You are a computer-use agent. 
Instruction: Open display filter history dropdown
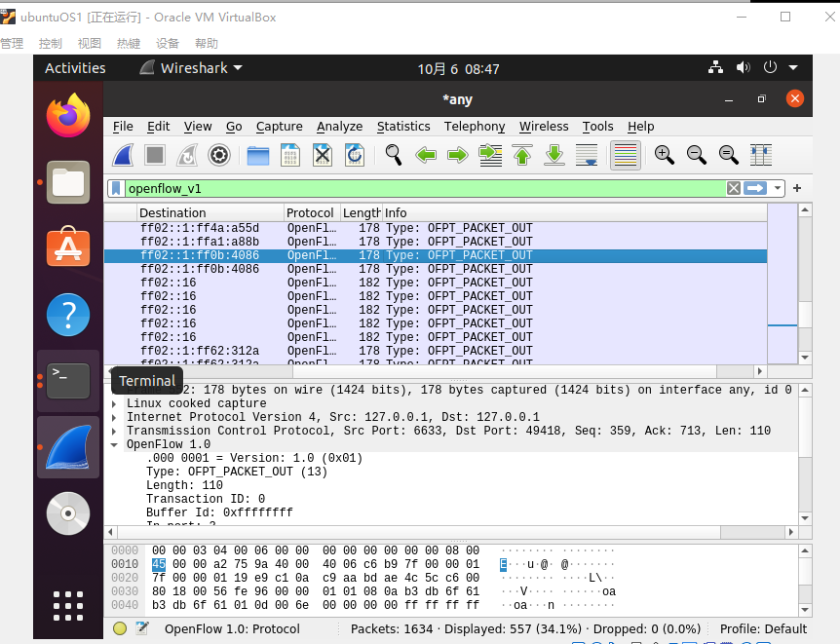777,188
